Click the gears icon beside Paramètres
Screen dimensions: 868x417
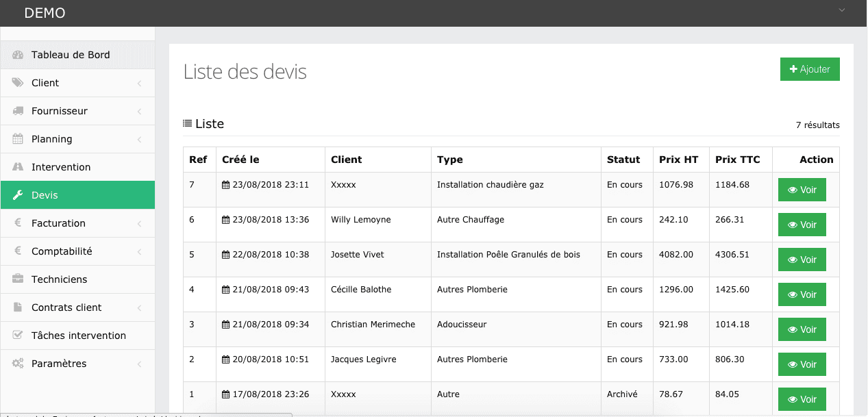[x=18, y=364]
